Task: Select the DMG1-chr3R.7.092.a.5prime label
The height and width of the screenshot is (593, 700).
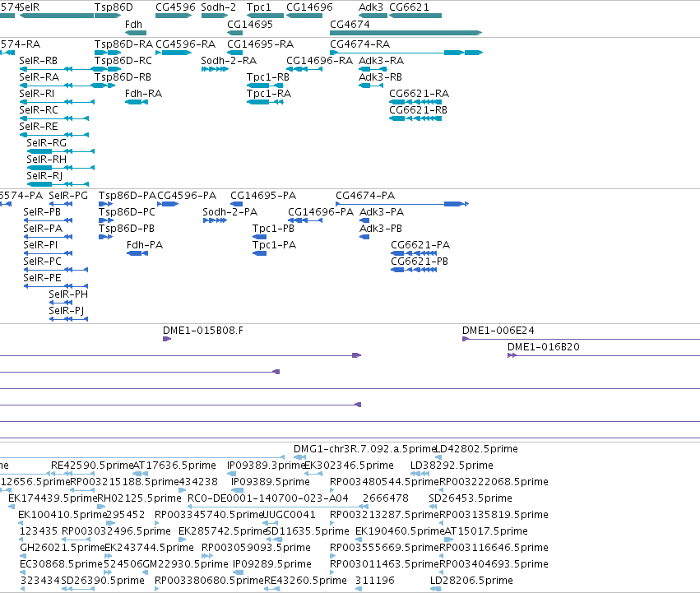Action: point(364,448)
